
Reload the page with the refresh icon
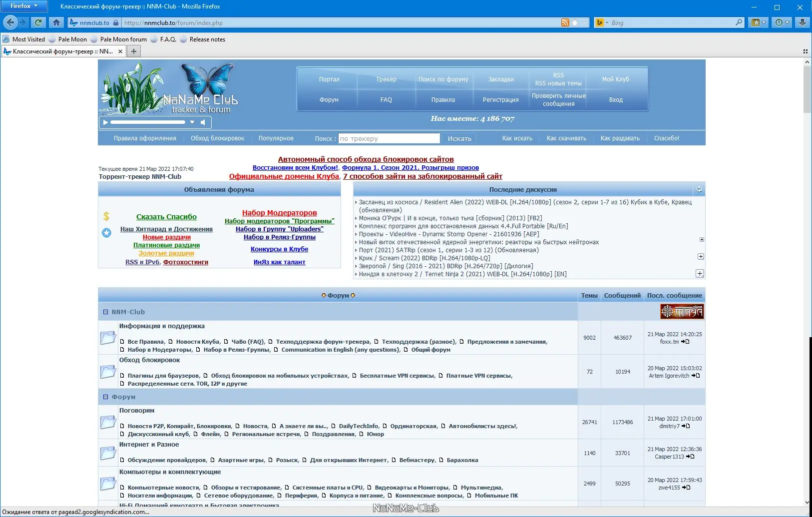(38, 22)
